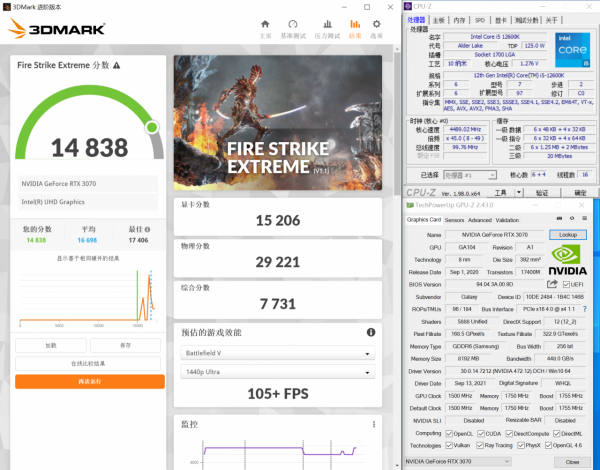Click the info icon beside 最佳 score
Screen dimensions: 600x470
pyautogui.click(x=147, y=230)
